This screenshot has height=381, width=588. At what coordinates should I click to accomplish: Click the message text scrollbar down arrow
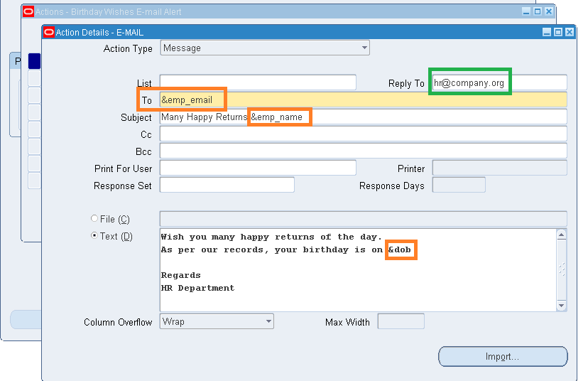coord(562,305)
